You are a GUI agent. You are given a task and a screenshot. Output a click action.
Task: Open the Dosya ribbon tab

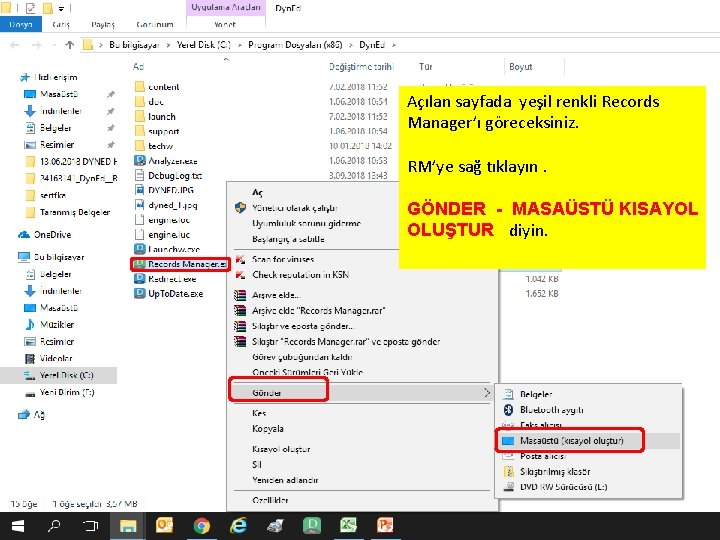(x=21, y=24)
